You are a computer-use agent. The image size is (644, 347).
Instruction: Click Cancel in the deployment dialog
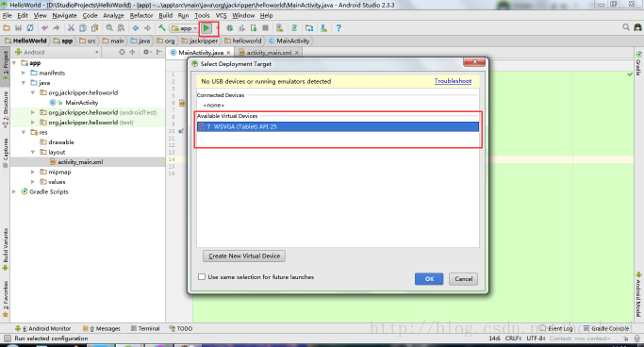point(463,279)
